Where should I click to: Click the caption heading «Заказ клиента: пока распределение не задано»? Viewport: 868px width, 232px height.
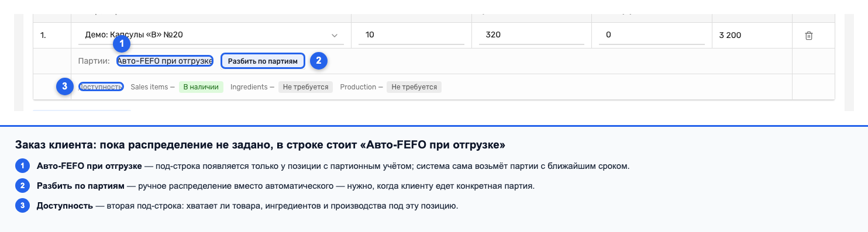coord(260,144)
